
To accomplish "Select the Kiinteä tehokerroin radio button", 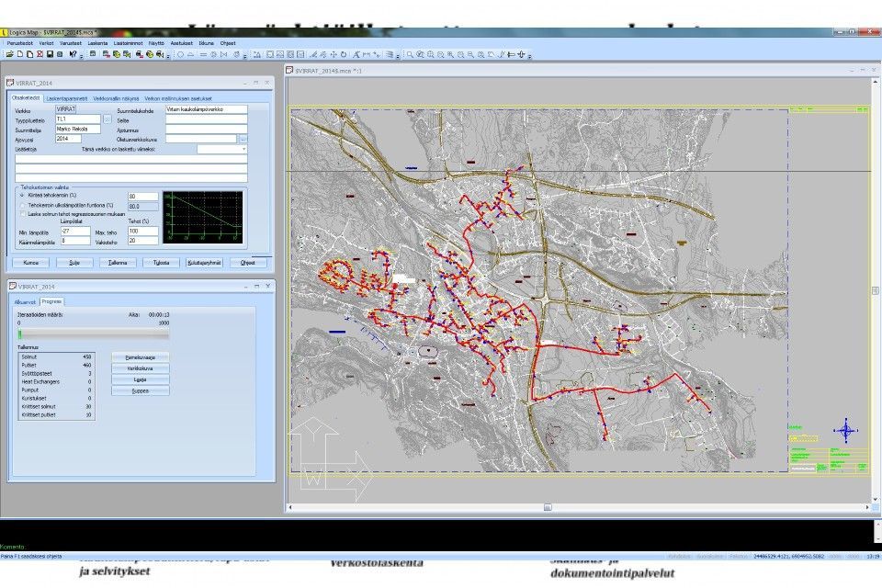I will [x=21, y=196].
